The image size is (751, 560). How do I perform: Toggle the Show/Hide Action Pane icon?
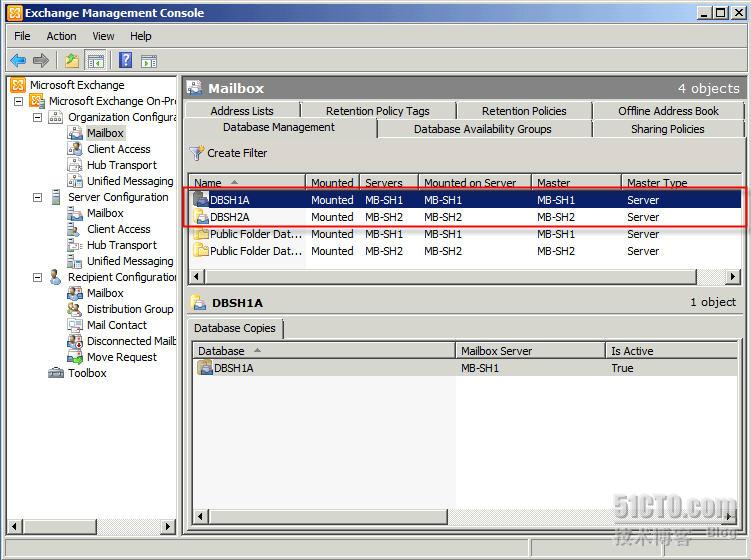click(149, 61)
